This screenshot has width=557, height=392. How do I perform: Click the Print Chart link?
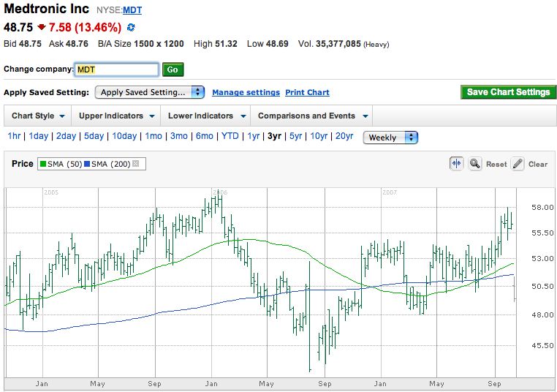[307, 93]
